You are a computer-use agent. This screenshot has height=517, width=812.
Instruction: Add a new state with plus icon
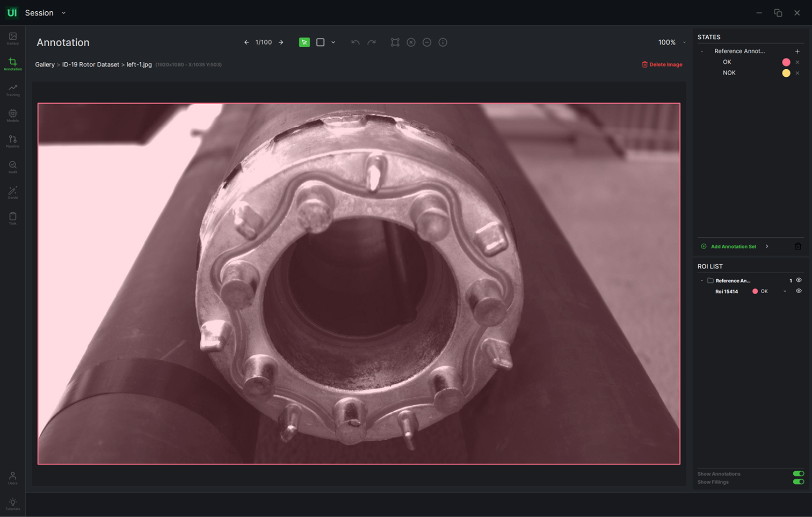[798, 52]
